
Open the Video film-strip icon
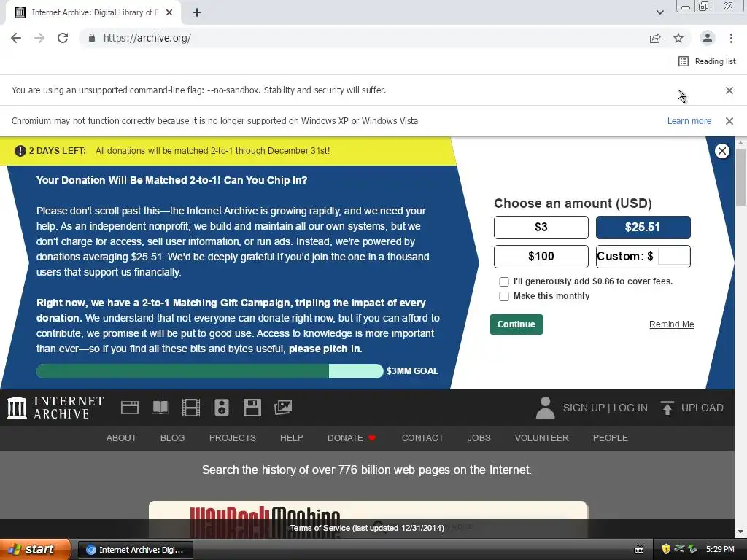[190, 408]
